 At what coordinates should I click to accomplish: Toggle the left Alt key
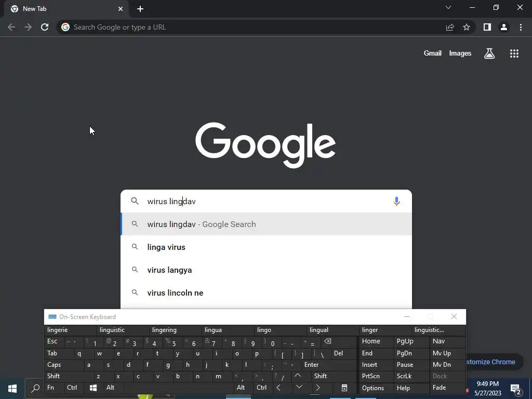tap(113, 388)
